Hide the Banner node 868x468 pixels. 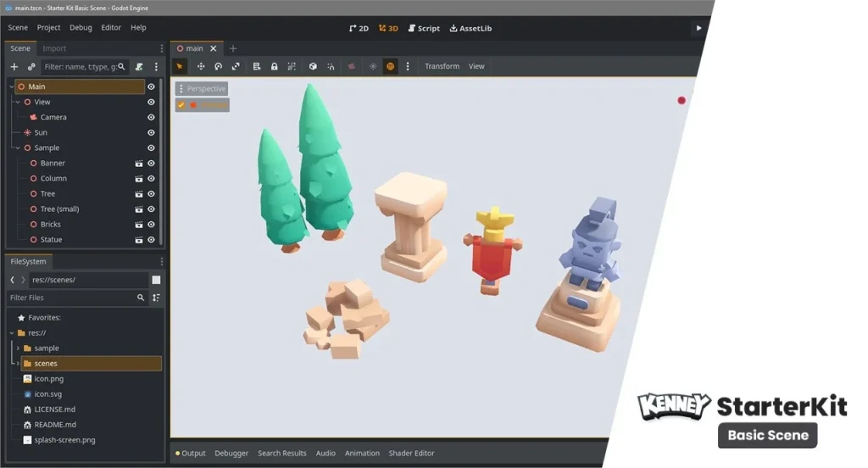point(151,164)
